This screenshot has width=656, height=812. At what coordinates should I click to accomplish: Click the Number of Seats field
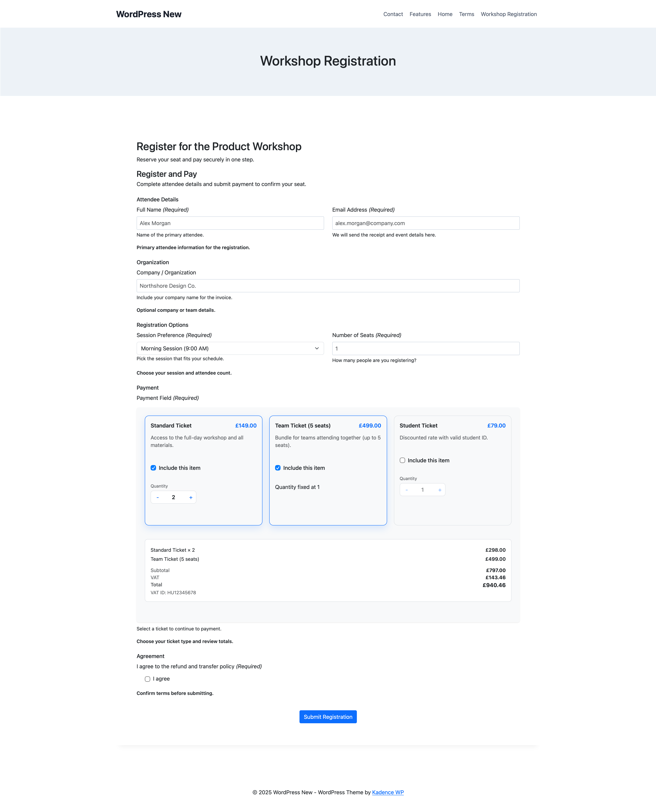pos(425,348)
